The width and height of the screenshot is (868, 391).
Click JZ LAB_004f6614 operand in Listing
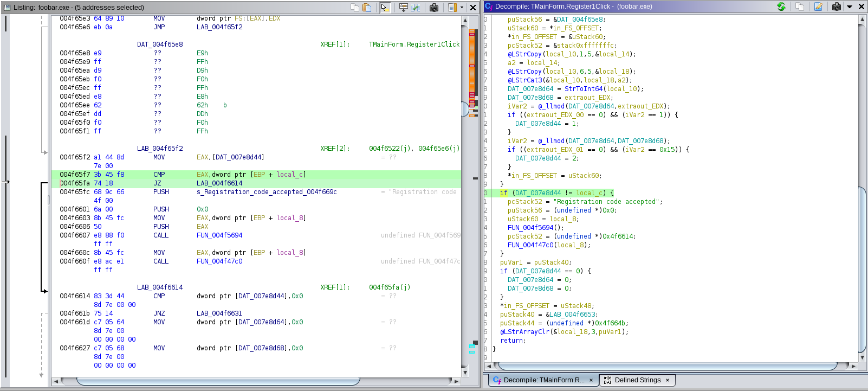click(x=219, y=183)
